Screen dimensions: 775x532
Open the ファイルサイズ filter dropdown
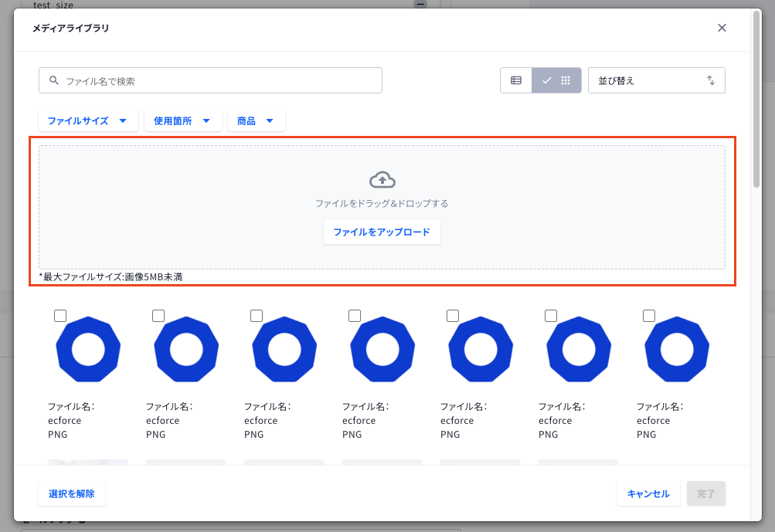(88, 120)
